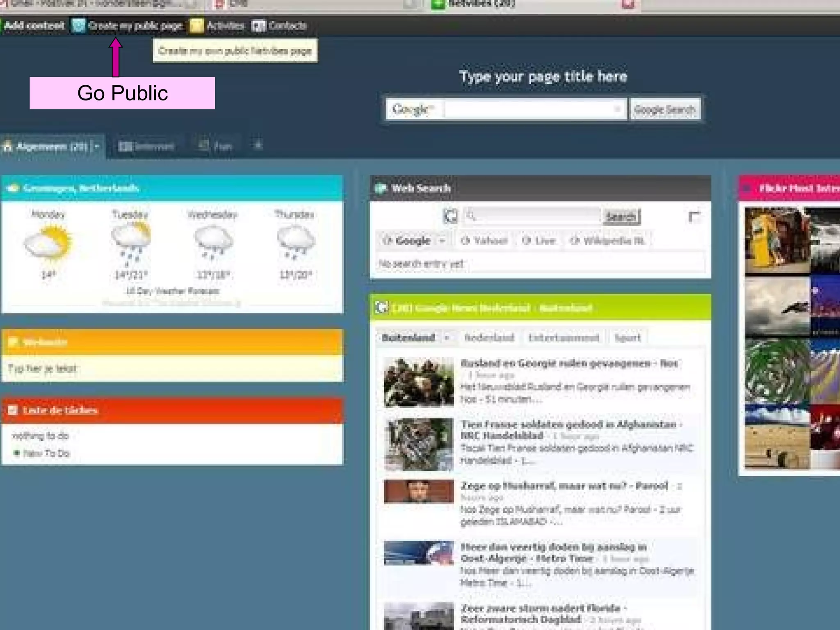
Task: Switch to the Sport news tab
Action: point(627,338)
